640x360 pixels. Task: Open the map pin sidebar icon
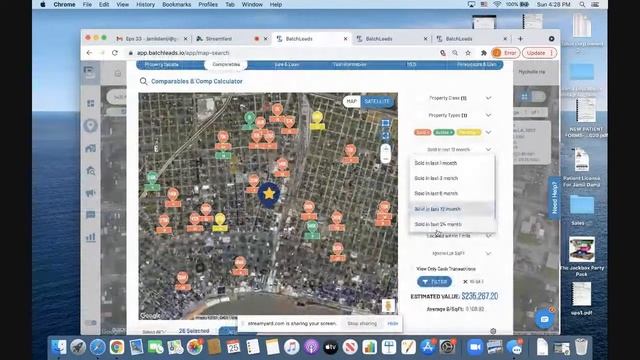[90, 126]
